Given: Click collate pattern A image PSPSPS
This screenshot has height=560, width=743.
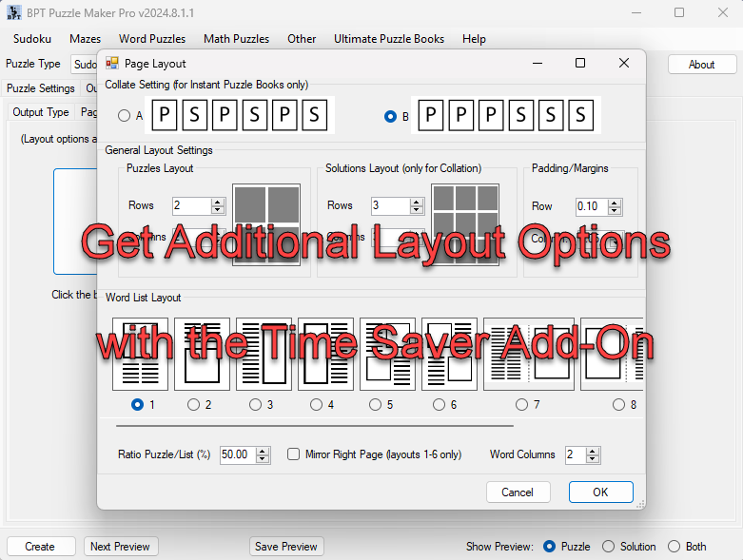Looking at the screenshot, I should 240,115.
